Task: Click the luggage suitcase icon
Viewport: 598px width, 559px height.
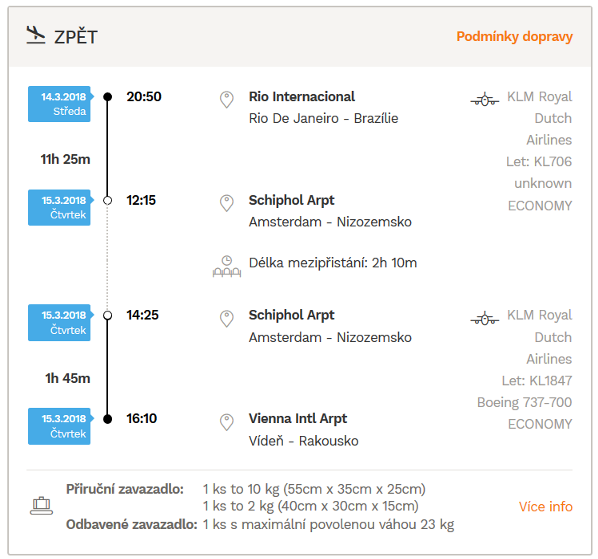Action: (41, 506)
